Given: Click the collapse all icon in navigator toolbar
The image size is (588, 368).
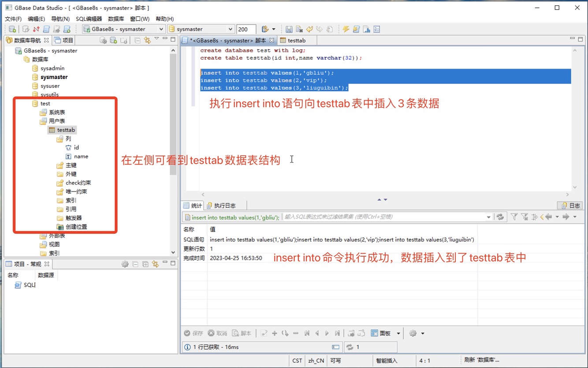Looking at the screenshot, I should (x=138, y=40).
